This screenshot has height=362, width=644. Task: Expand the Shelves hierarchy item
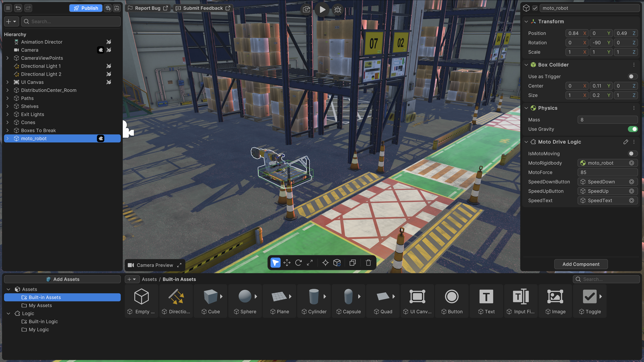point(8,106)
